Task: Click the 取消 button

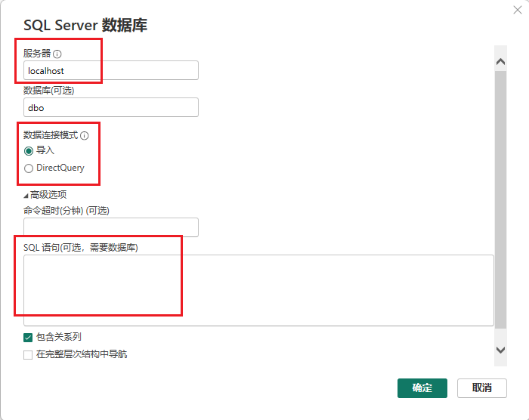Action: point(482,388)
